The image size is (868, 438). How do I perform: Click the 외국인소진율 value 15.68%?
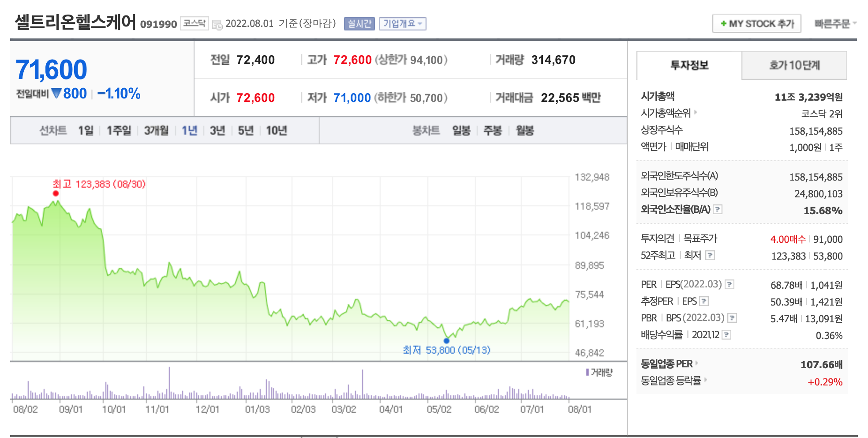pos(823,211)
